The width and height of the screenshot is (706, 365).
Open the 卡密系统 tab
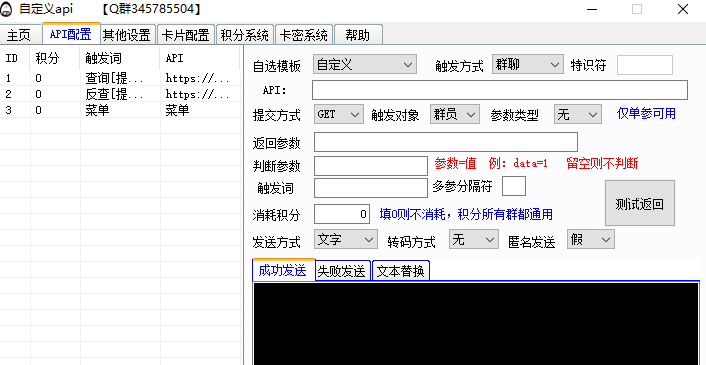(303, 35)
